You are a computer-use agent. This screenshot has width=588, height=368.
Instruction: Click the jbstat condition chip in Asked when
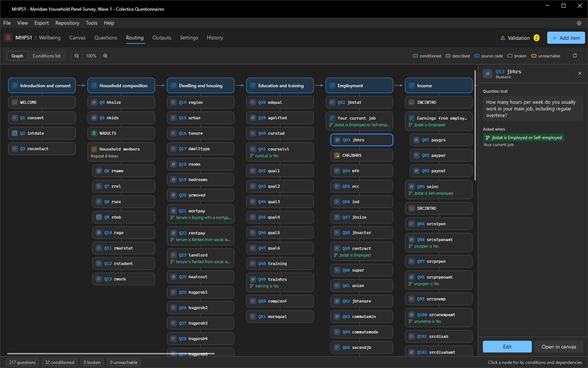point(523,138)
